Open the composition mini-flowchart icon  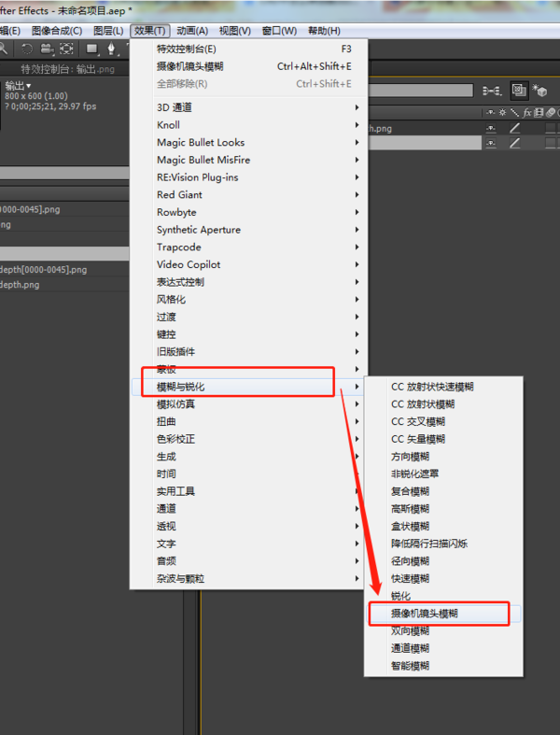click(x=492, y=91)
